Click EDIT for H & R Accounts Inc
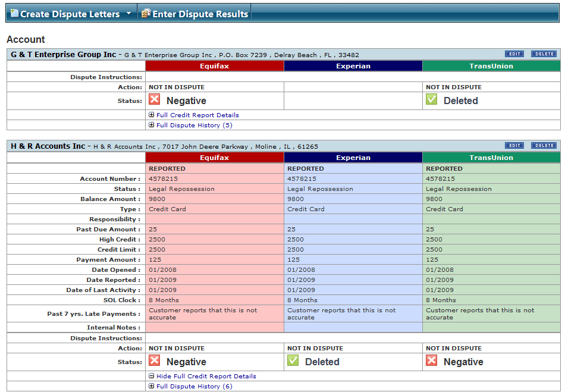 point(514,145)
